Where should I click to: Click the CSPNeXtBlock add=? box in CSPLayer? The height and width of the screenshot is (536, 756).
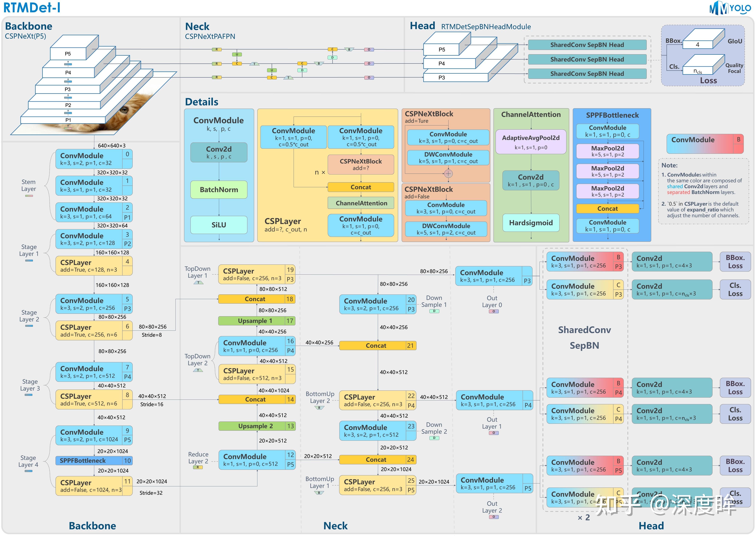point(361,164)
